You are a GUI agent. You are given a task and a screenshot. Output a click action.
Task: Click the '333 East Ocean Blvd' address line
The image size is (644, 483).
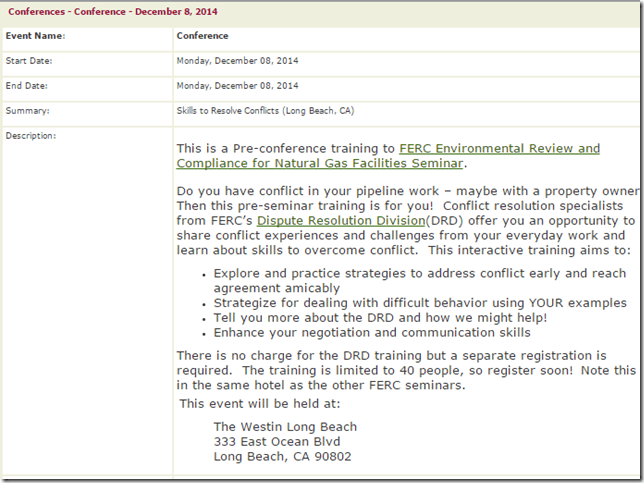277,442
